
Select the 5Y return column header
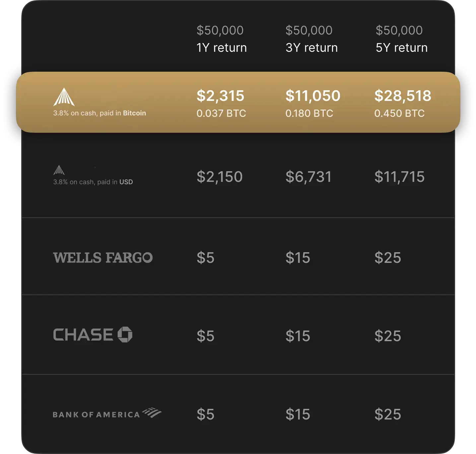401,39
